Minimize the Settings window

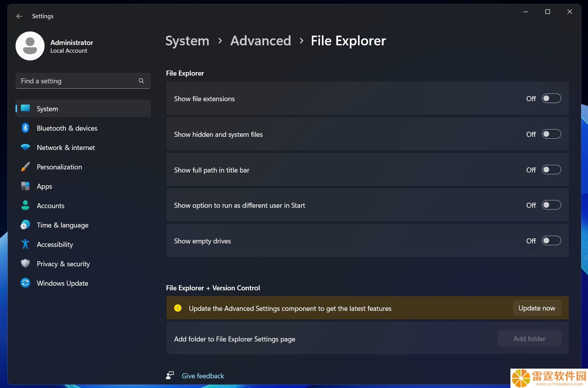coord(526,12)
